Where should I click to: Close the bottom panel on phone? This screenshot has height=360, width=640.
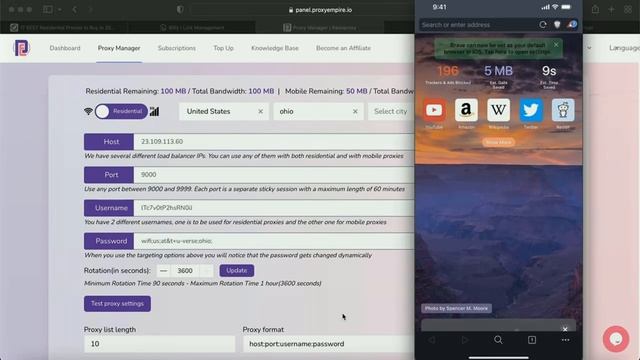(565, 329)
